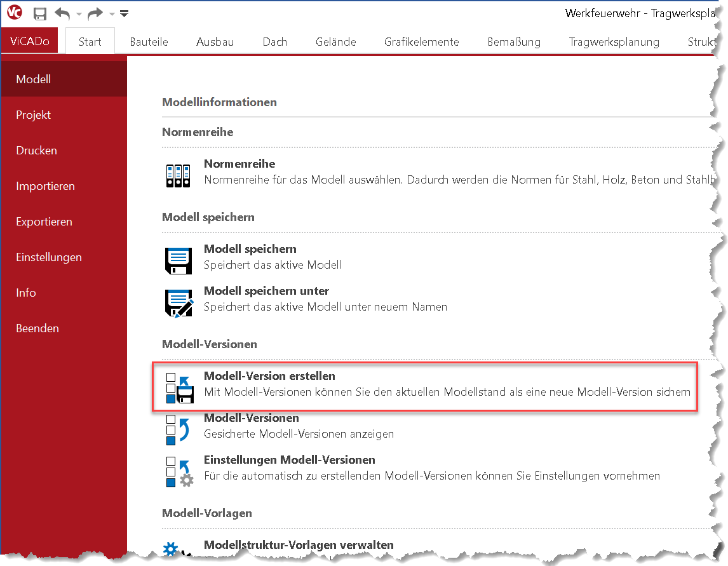Screen dimensions: 728x566
Task: Switch to the Bemaßung ribbon tab
Action: (514, 42)
